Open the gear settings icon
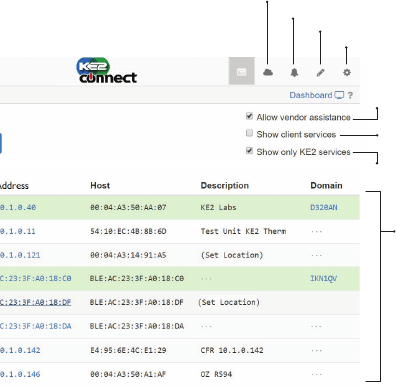The height and width of the screenshot is (388, 396). tap(347, 72)
